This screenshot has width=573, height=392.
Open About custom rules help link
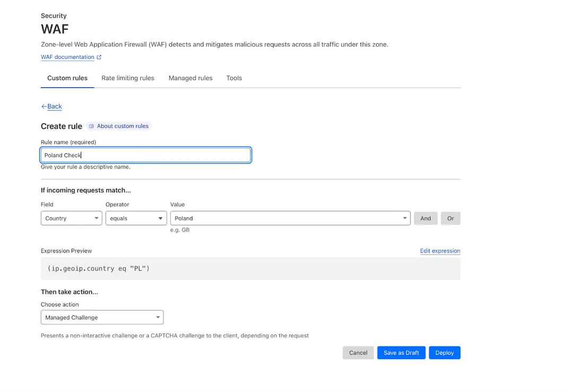[x=119, y=126]
